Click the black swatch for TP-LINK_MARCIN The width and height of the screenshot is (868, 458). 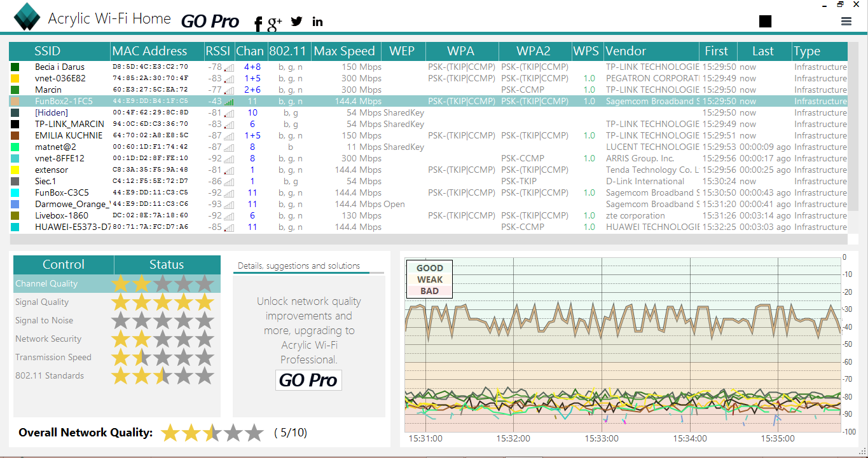pyautogui.click(x=15, y=124)
